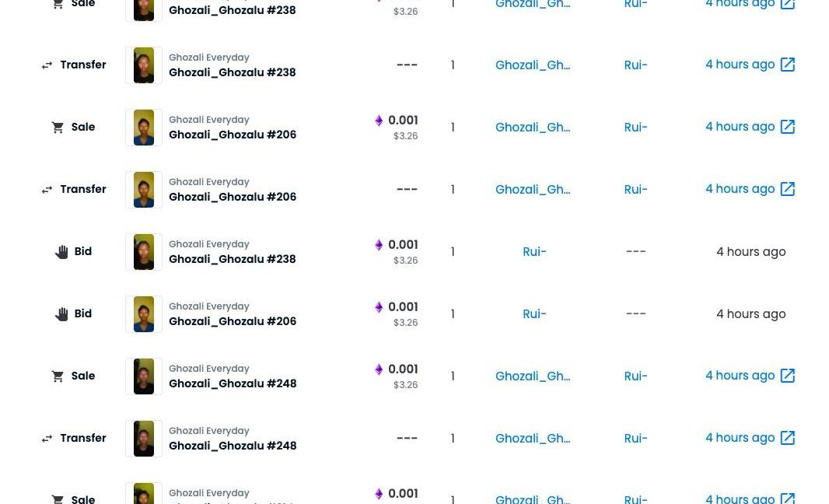
Task: Click external link icon for #206 Sale row
Action: tap(787, 127)
